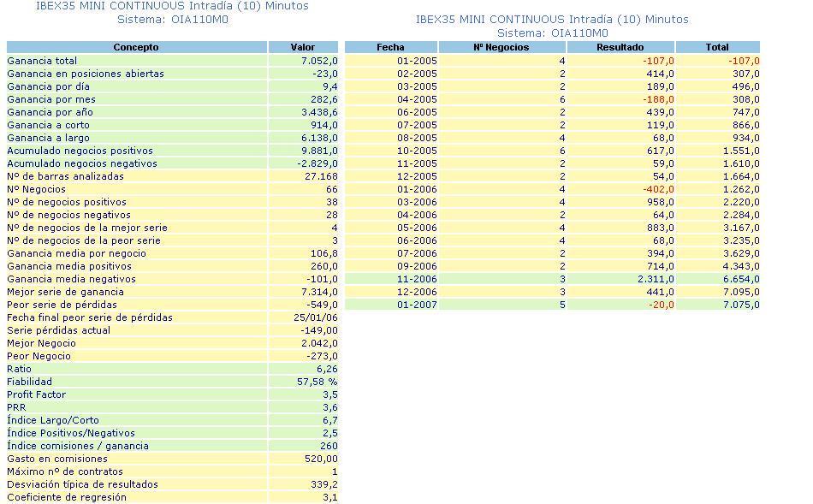813x504 pixels.
Task: Select the 'Ganancia por día' label
Action: pyautogui.click(x=48, y=86)
